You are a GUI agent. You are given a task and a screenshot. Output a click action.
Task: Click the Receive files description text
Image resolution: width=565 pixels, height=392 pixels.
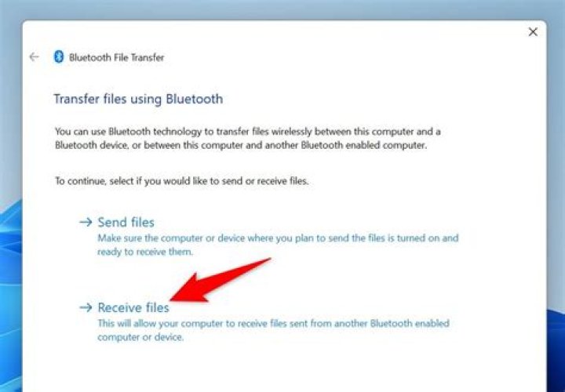click(x=274, y=330)
